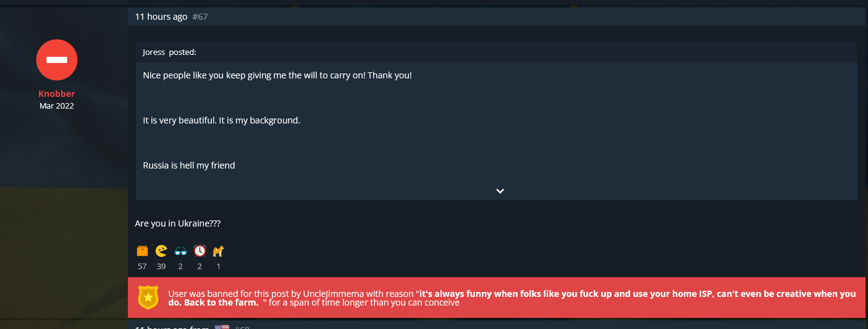The height and width of the screenshot is (329, 868).
Task: Expand the collapsed Joress quote
Action: (x=500, y=191)
